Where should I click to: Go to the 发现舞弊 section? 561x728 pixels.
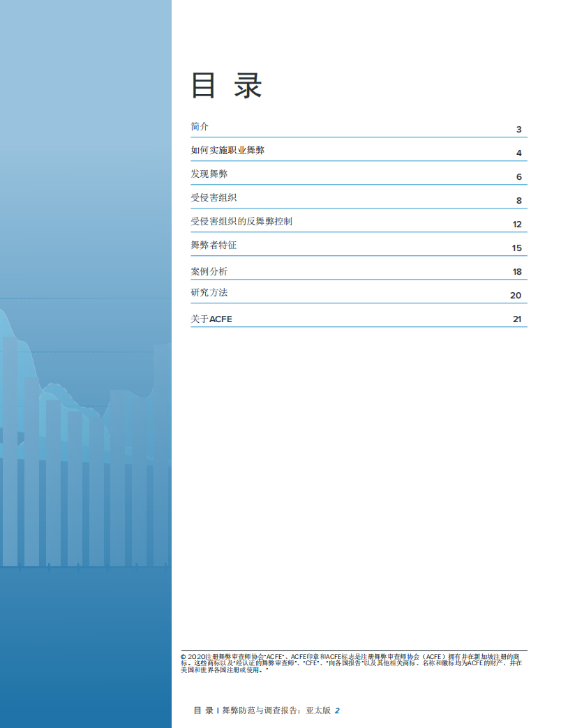[209, 174]
